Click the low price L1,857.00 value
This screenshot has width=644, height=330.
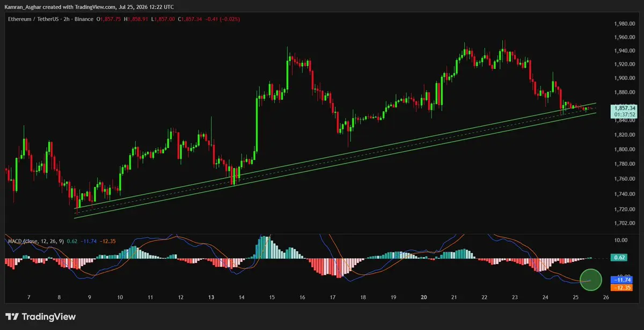[163, 19]
